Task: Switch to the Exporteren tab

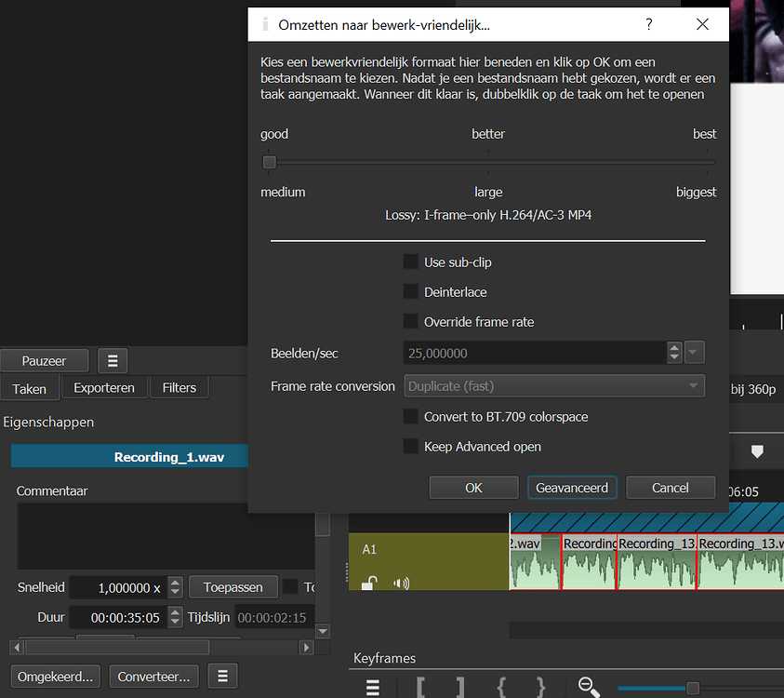Action: coord(103,387)
